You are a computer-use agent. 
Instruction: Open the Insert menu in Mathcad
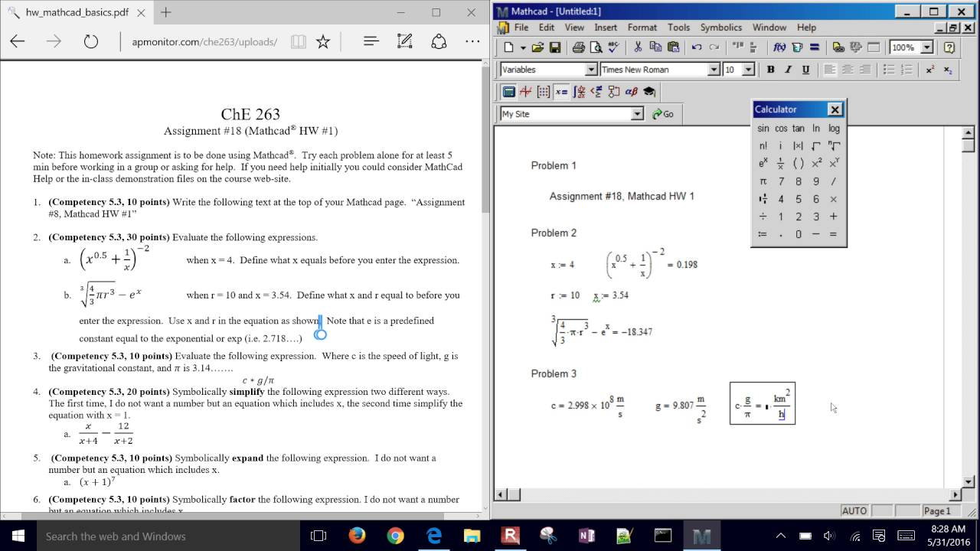point(606,28)
